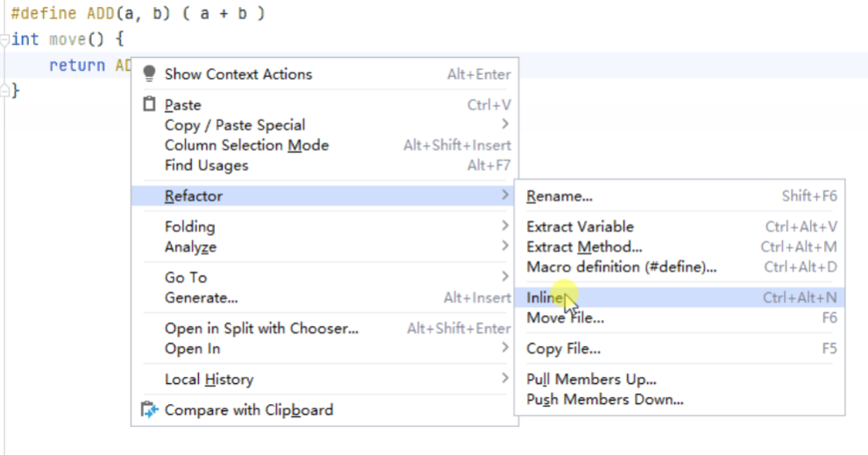
Task: Click Macro definition (#define)...
Action: [x=621, y=267]
